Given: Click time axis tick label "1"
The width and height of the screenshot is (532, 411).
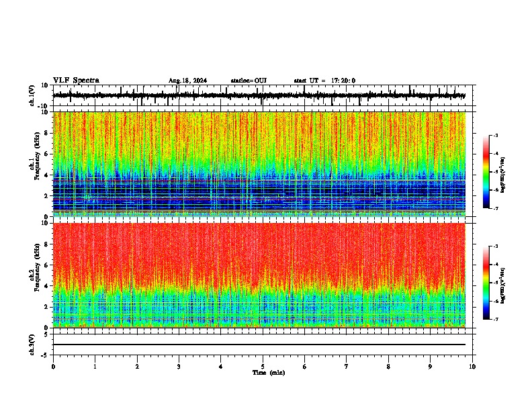Looking at the screenshot, I should pyautogui.click(x=95, y=367).
